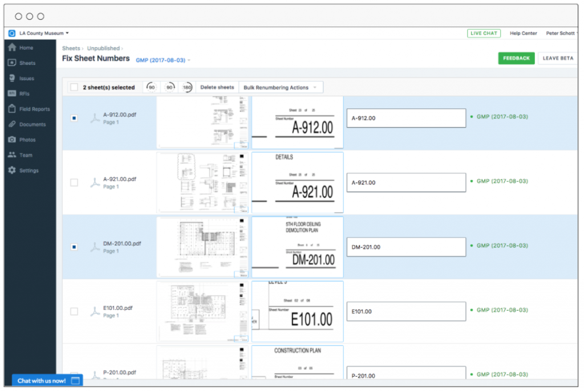Click the PDF icon for A-921.00.pdf
Screen dimensions: 584x392
tap(95, 183)
